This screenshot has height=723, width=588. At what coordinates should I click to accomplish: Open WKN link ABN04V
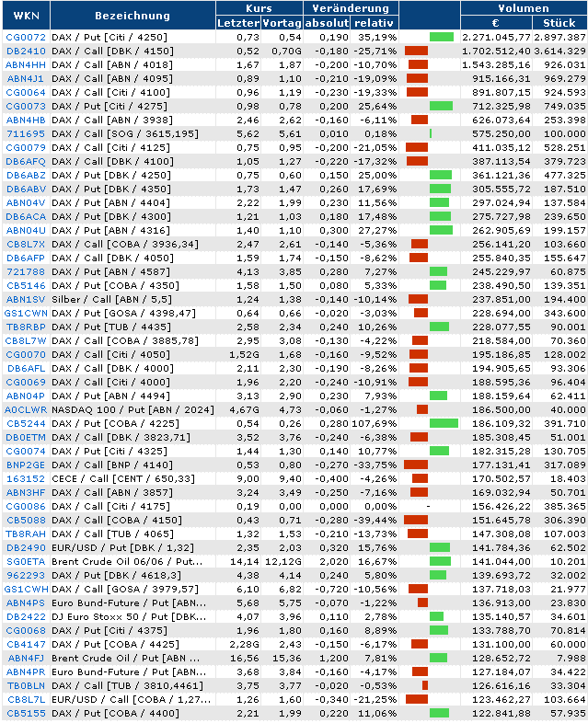tap(26, 203)
